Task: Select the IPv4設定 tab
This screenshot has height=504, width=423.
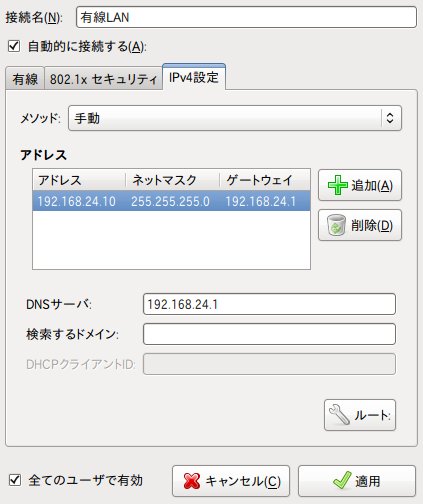Action: (x=194, y=77)
